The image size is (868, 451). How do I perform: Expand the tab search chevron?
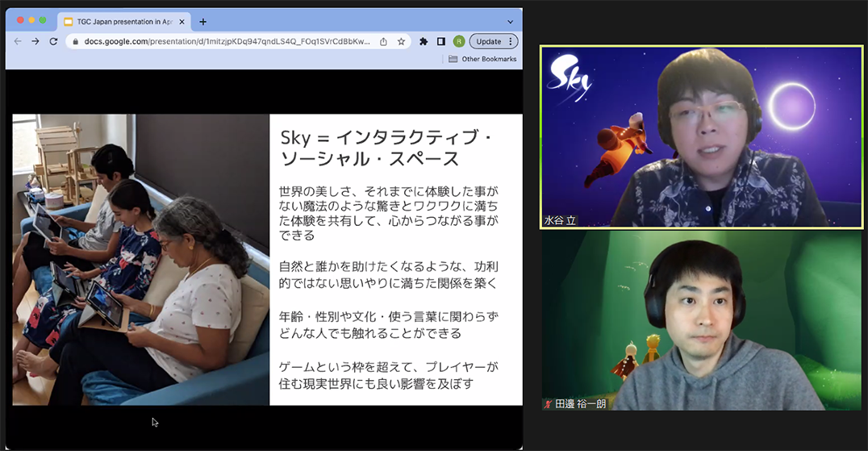510,22
